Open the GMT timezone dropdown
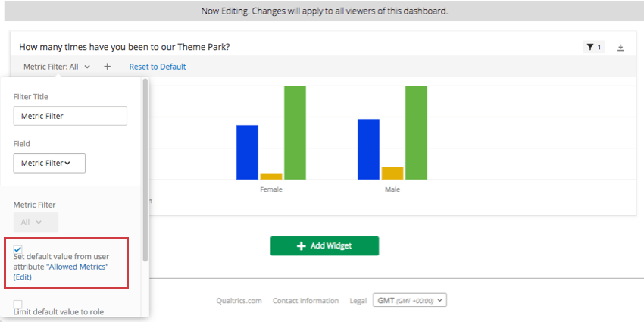 pyautogui.click(x=410, y=300)
